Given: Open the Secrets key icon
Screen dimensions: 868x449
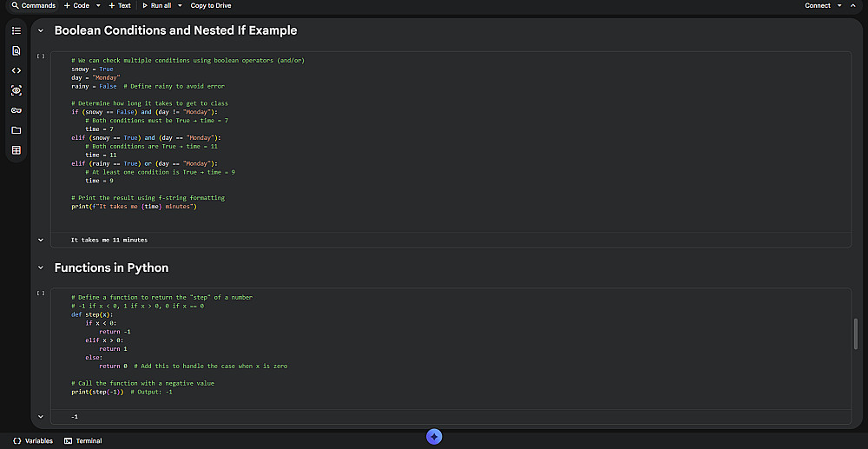Looking at the screenshot, I should pos(16,110).
